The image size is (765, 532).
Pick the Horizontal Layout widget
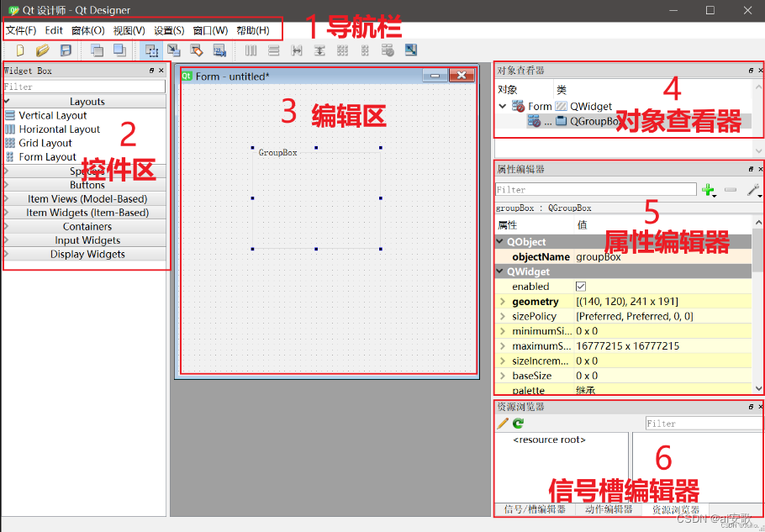tap(52, 129)
